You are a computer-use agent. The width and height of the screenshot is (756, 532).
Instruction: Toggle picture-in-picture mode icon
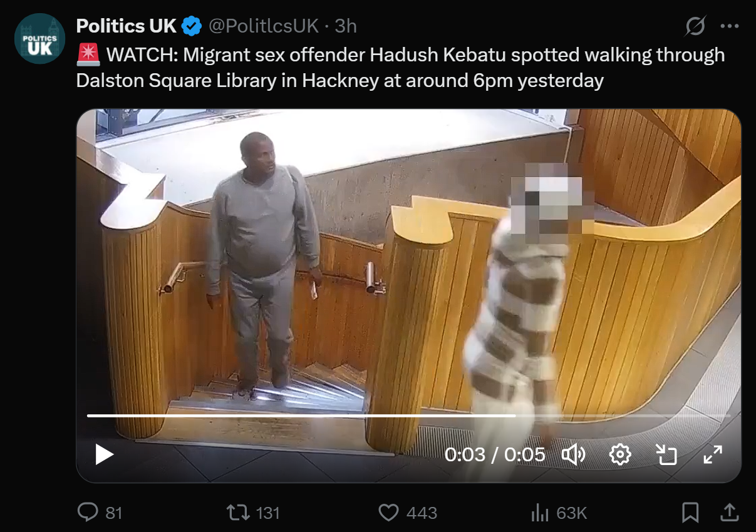[x=666, y=454]
